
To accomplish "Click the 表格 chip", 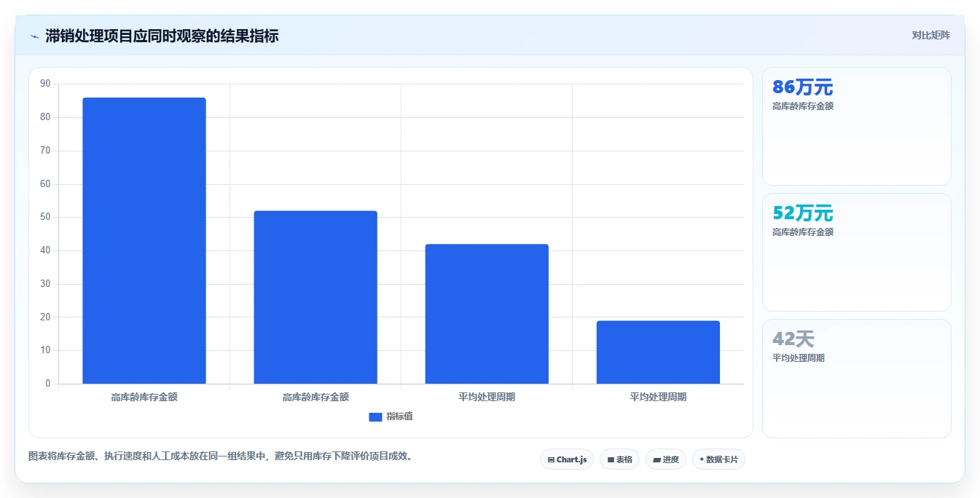I will [619, 459].
